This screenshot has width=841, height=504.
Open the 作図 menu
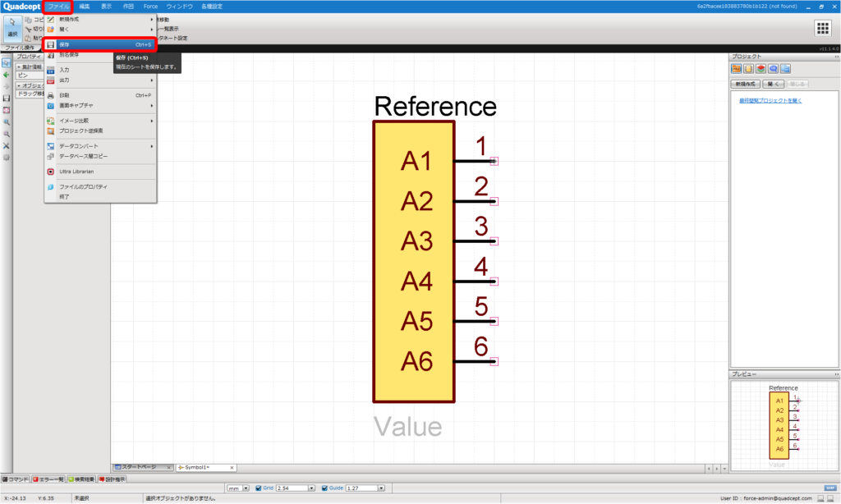point(128,7)
